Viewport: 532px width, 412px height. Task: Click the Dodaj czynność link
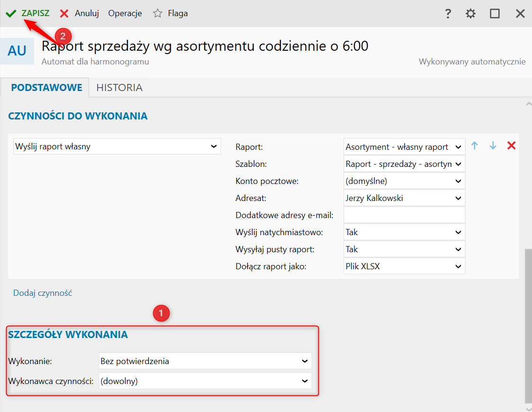[x=43, y=293]
